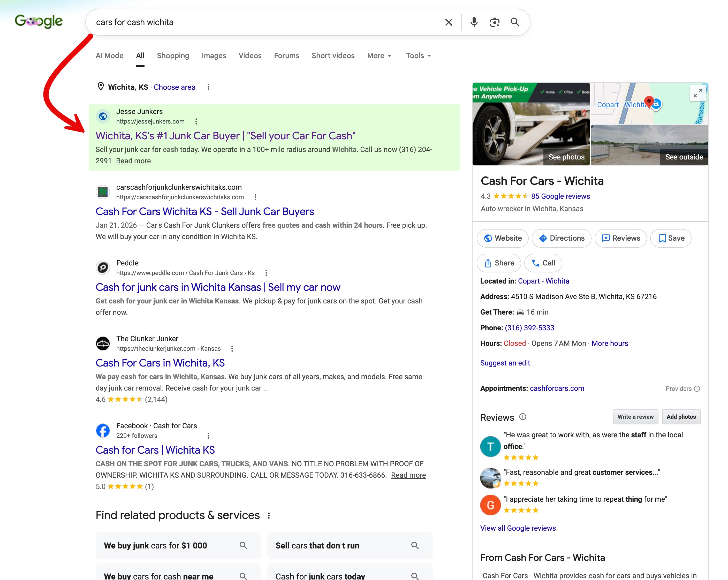Go to Google homepage via logo
The height and width of the screenshot is (580, 728).
[39, 22]
